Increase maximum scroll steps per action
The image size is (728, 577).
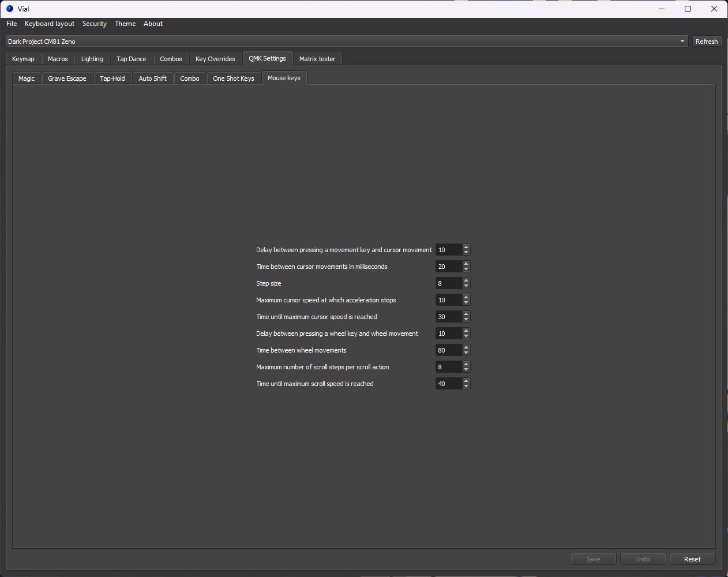[466, 364]
